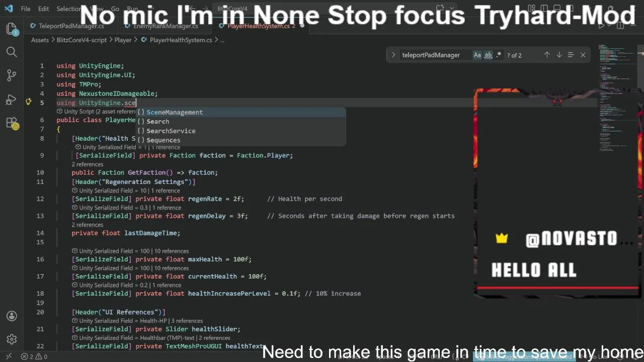Screen dimensions: 644x362
Task: Toggle Use Regular Expression in find widget
Action: tap(499, 55)
